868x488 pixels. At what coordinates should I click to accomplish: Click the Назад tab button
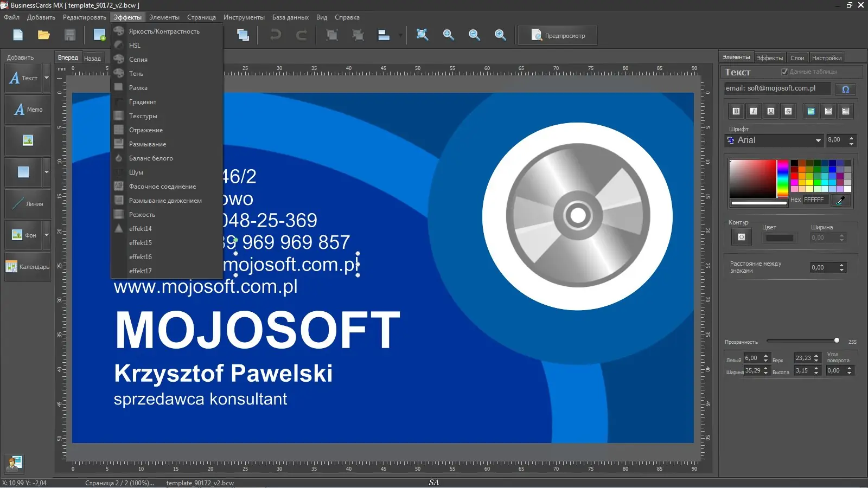[92, 58]
